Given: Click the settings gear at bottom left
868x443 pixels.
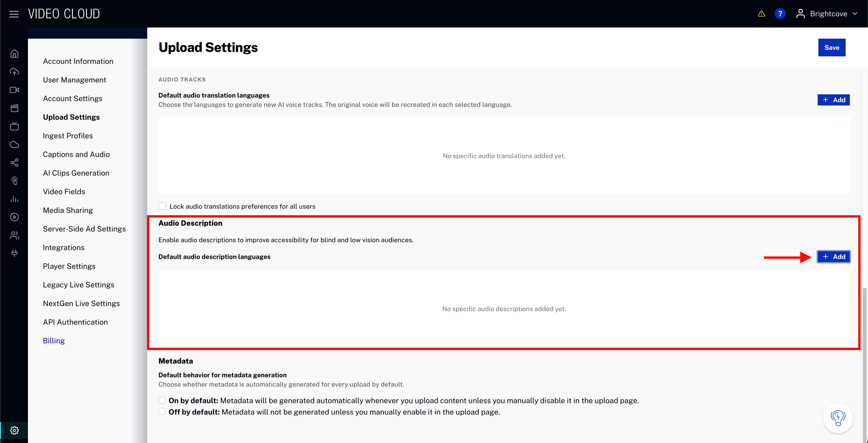Looking at the screenshot, I should click(x=14, y=430).
